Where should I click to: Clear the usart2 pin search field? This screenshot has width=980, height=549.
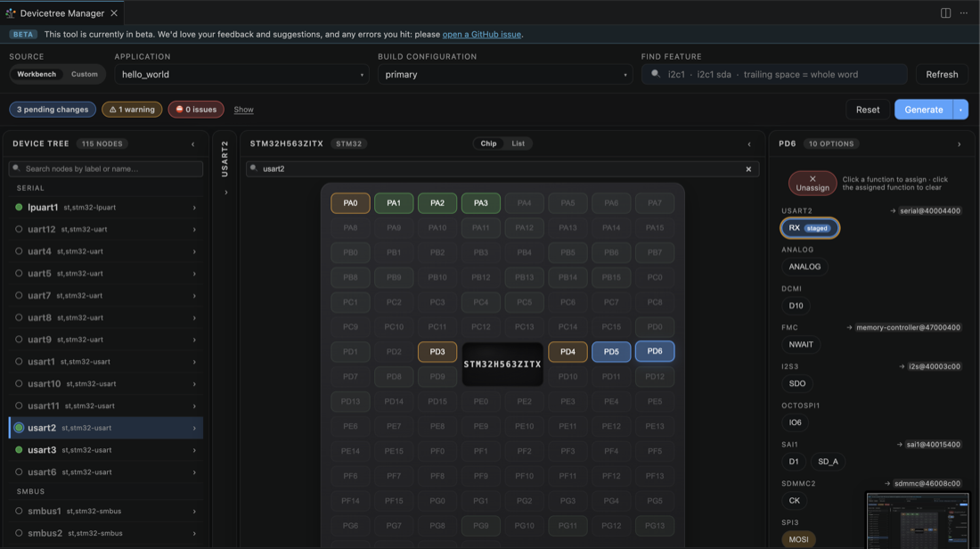(x=748, y=168)
